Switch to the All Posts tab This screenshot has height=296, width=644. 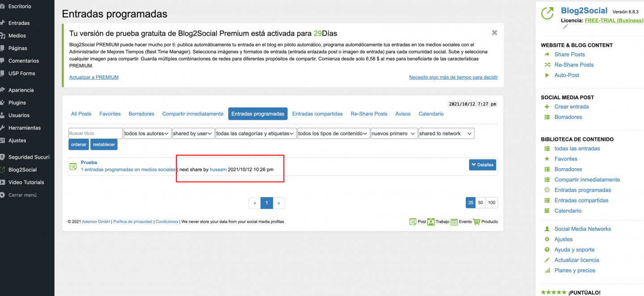[x=81, y=114]
